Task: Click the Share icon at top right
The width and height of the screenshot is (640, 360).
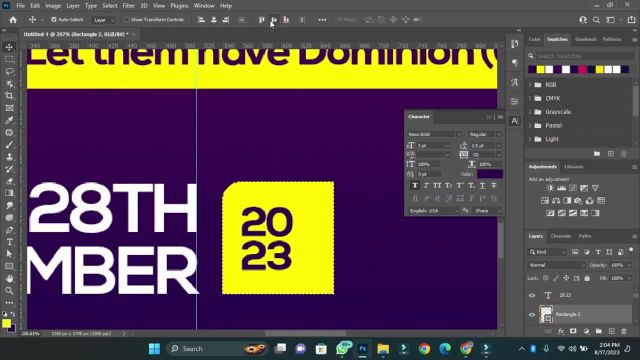Action: [631, 20]
